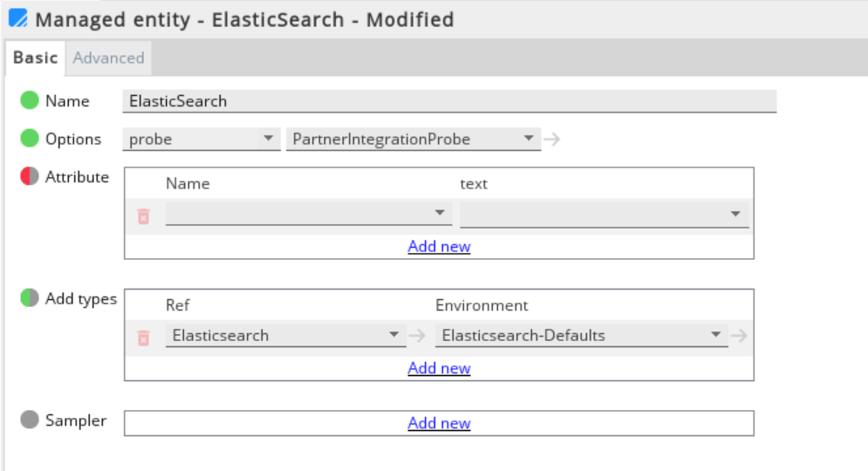Viewport: 868px width, 471px height.
Task: Click the green status dot beside Options
Action: point(30,139)
